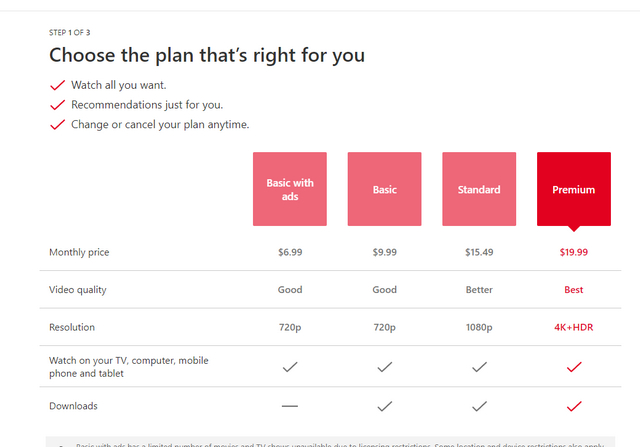Viewport: 640px width, 447px height.
Task: Click the red checkmark beside Watch all you want
Action: point(58,85)
